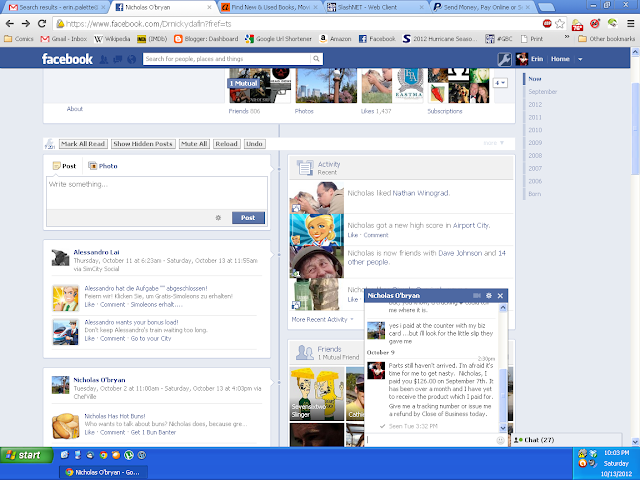This screenshot has width=640, height=480.
Task: Open Facebook messages icon
Action: [118, 60]
